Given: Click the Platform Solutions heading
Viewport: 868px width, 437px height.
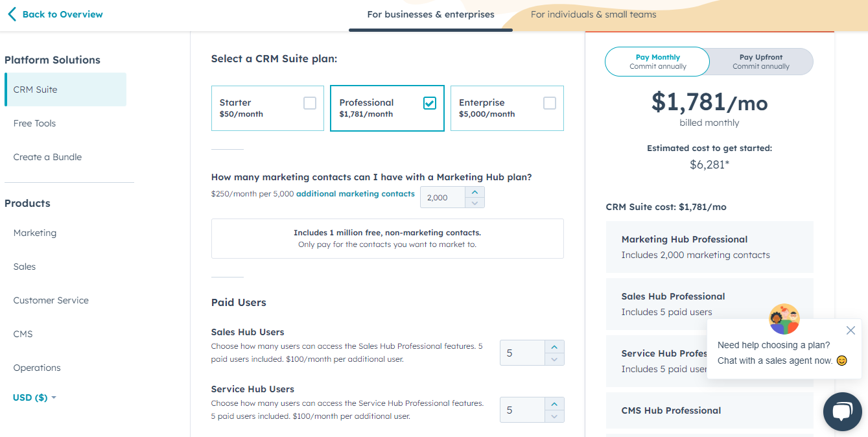Looking at the screenshot, I should [x=53, y=60].
